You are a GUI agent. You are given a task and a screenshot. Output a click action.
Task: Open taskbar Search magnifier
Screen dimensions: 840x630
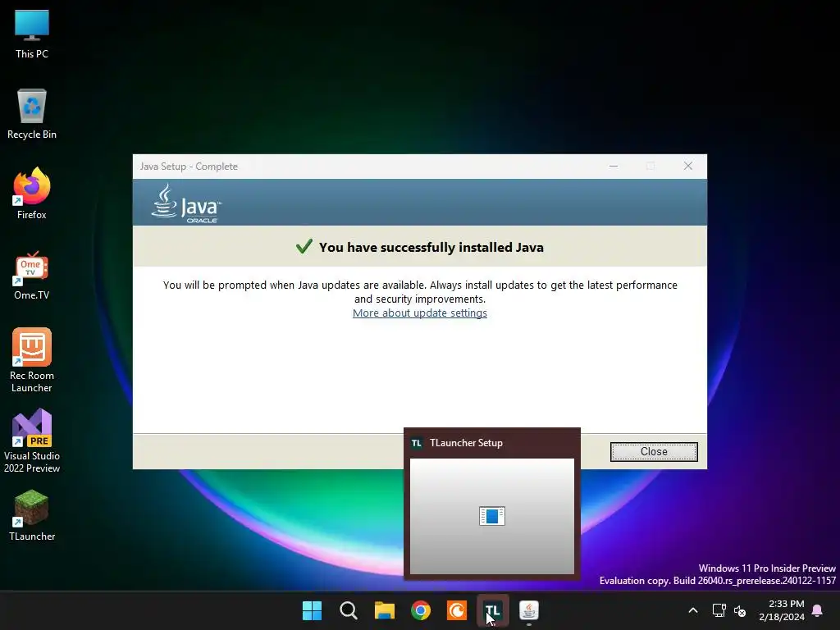pos(348,610)
